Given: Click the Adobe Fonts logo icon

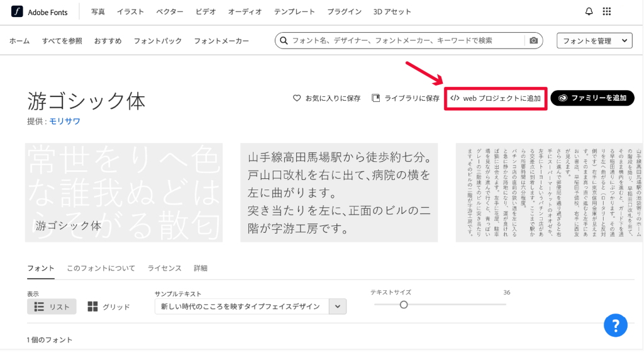Looking at the screenshot, I should click(17, 12).
